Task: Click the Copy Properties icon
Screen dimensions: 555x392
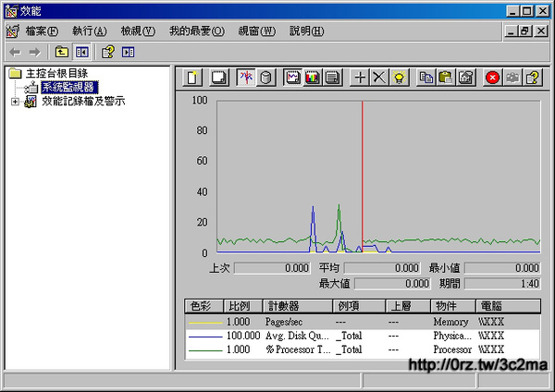Action: click(425, 78)
